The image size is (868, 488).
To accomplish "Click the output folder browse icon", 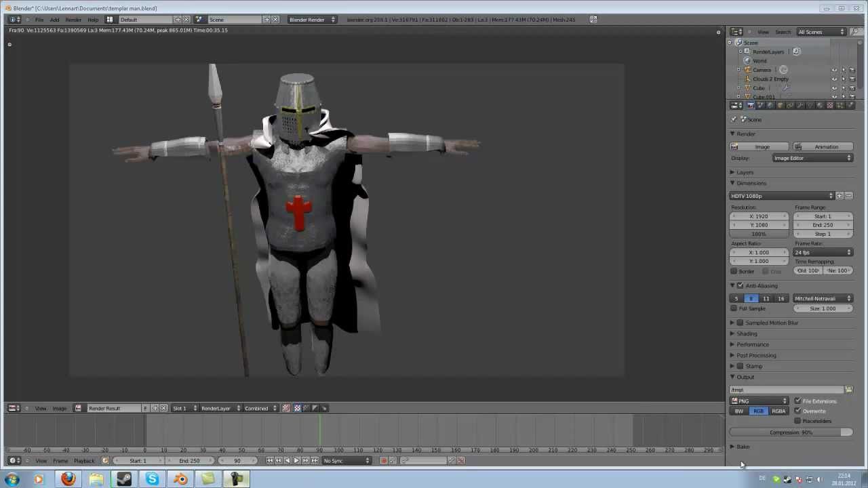I will 848,390.
